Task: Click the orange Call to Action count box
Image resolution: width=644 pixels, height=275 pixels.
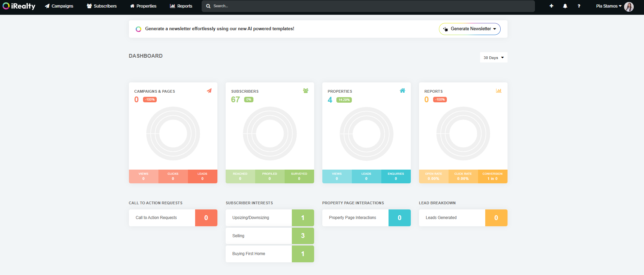Action: point(206,218)
